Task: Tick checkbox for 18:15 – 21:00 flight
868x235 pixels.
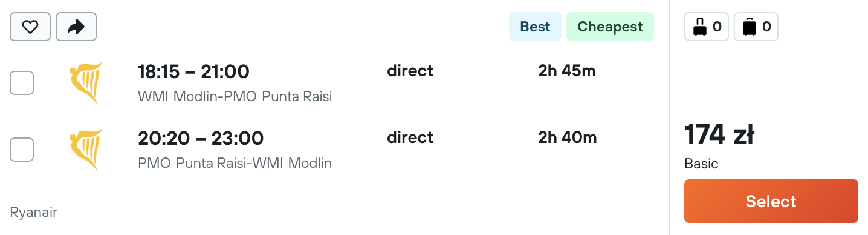Action: (22, 83)
